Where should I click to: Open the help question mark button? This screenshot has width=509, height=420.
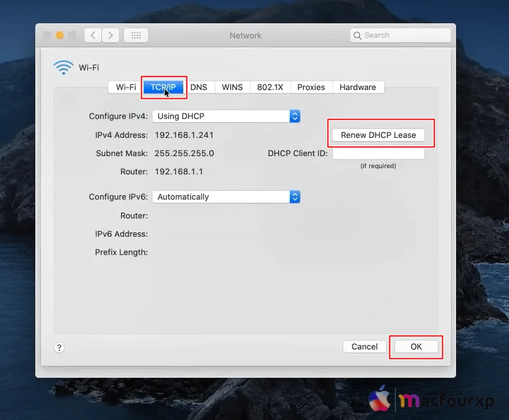(59, 348)
